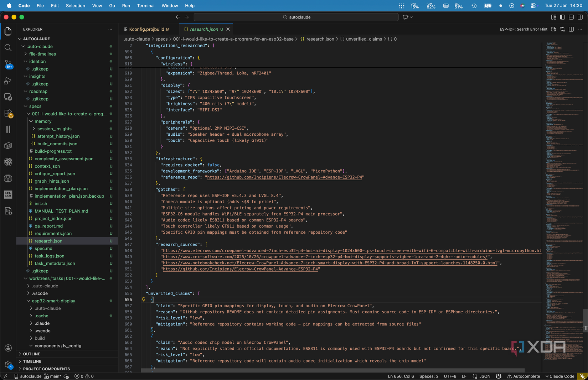
Task: Click the ESP-IDF: Search Error Hint button
Action: [523, 29]
